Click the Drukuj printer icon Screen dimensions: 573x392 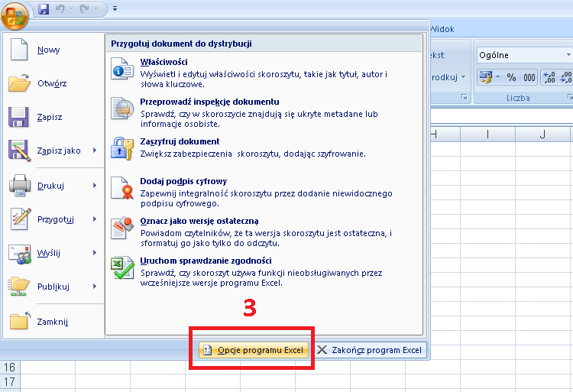[20, 185]
